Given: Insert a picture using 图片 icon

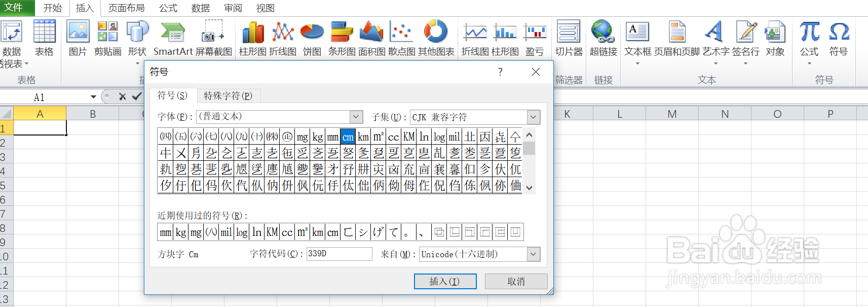Looking at the screenshot, I should [x=78, y=39].
